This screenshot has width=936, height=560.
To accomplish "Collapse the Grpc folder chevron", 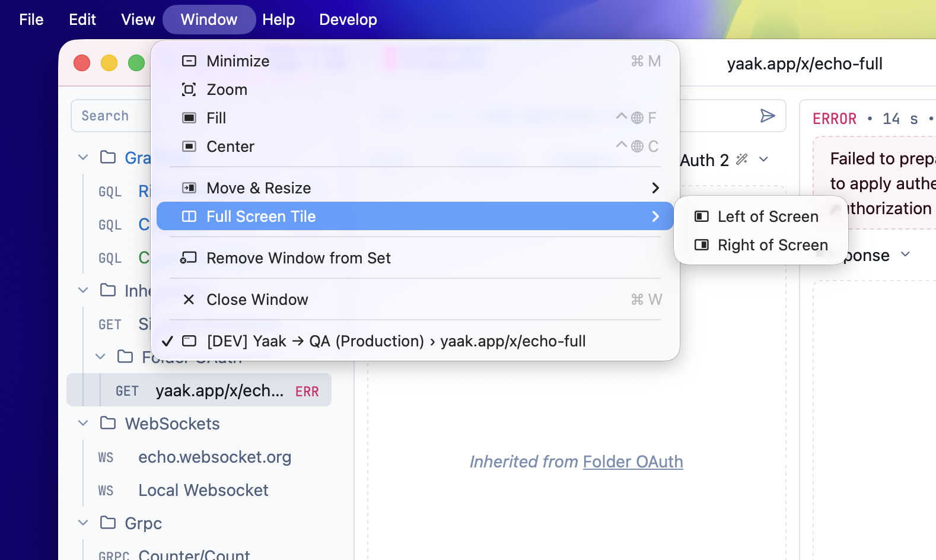I will click(83, 523).
